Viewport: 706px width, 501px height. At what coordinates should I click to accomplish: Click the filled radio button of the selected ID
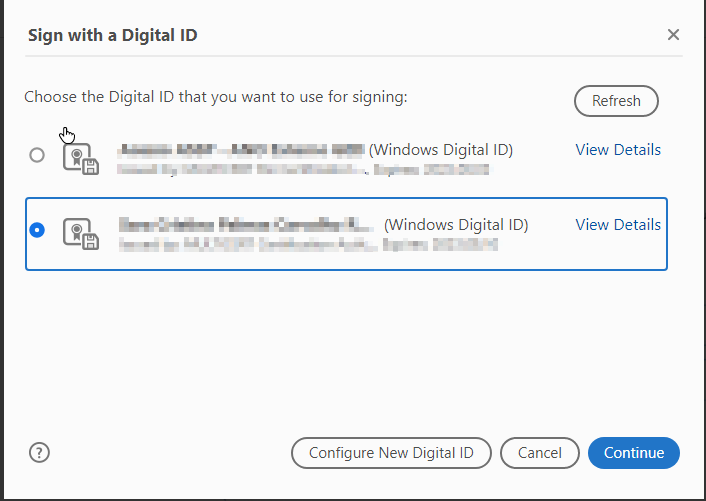click(x=37, y=230)
